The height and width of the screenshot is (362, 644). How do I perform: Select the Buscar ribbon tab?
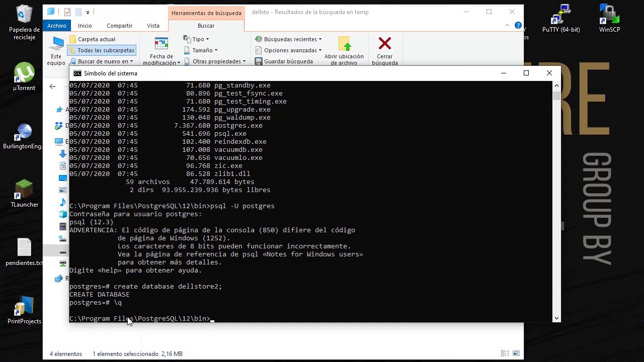pos(206,26)
